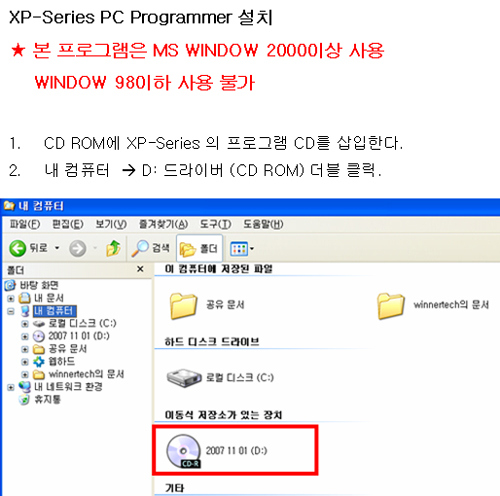Expand Local Disk (C:) tree node

pyautogui.click(x=25, y=323)
